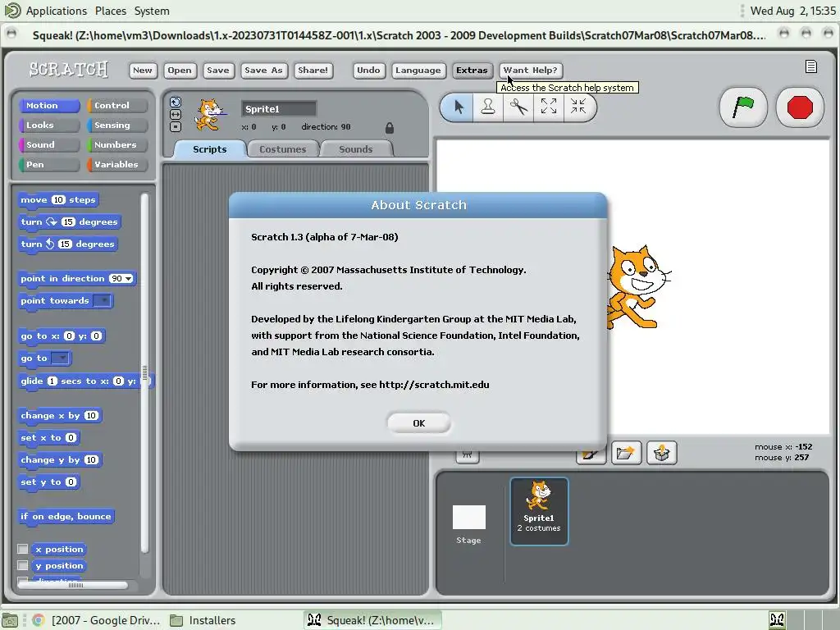Select the stamp duplicate tool
This screenshot has height=630, width=840.
click(x=488, y=107)
